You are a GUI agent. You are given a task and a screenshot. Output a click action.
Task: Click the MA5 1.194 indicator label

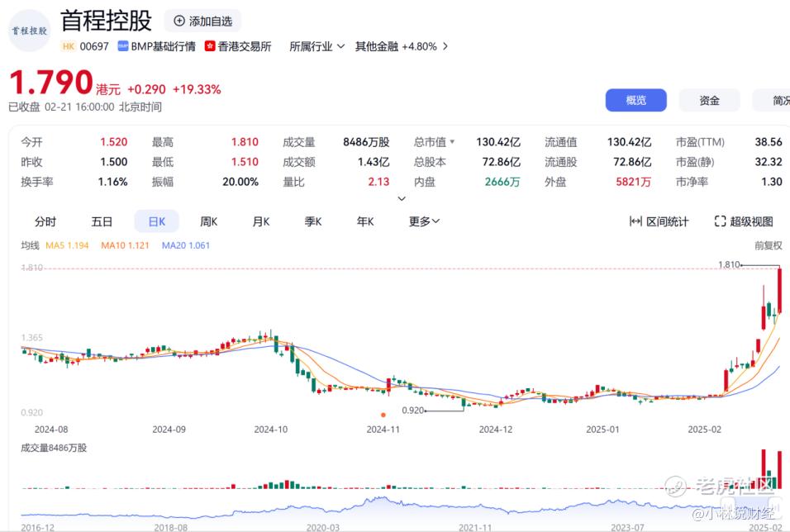[x=67, y=245]
